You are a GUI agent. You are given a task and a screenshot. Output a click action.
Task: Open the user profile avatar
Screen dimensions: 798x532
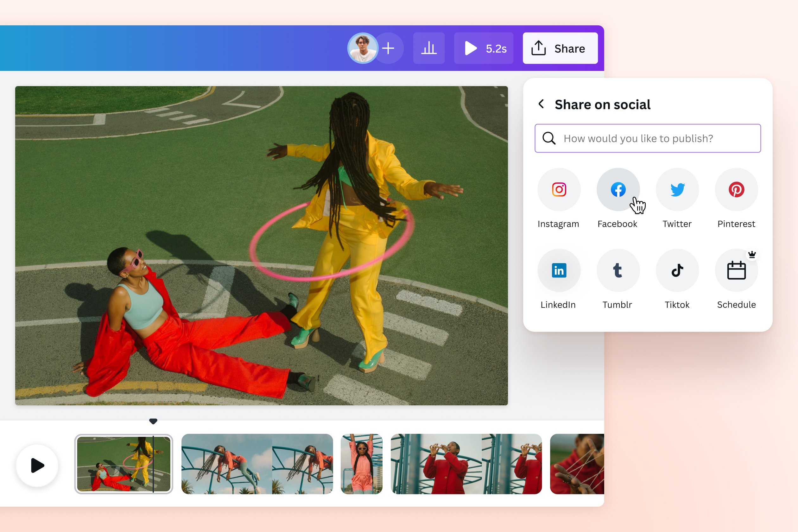point(363,48)
